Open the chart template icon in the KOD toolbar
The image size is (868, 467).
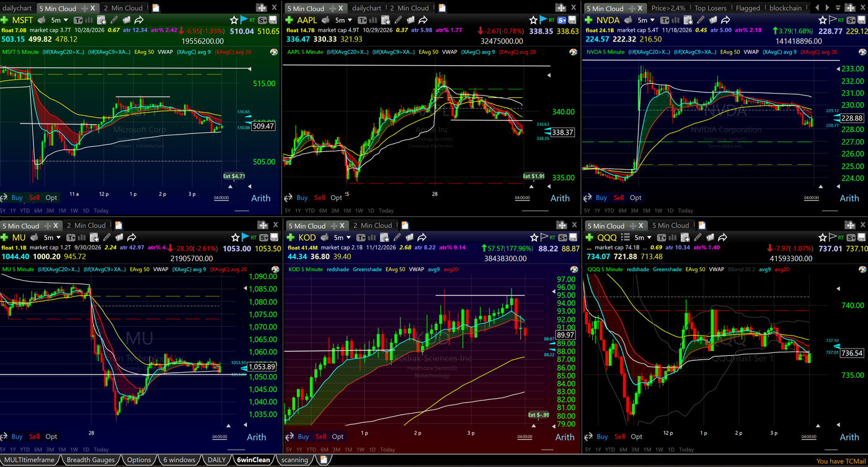tap(362, 238)
